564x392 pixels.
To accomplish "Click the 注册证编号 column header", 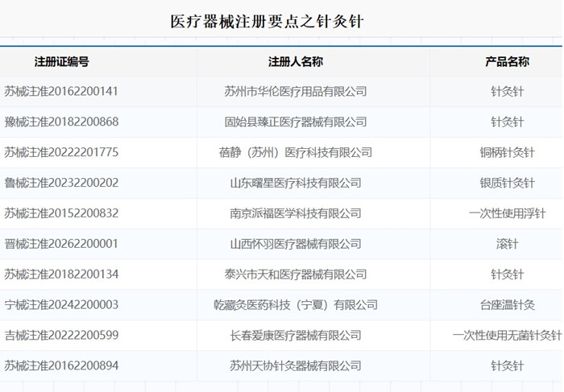I will tap(61, 62).
